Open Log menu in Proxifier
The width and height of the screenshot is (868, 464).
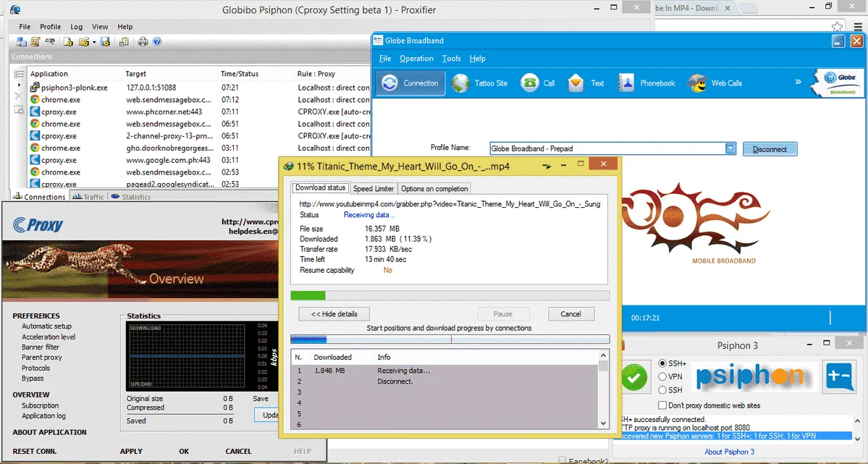pyautogui.click(x=77, y=27)
